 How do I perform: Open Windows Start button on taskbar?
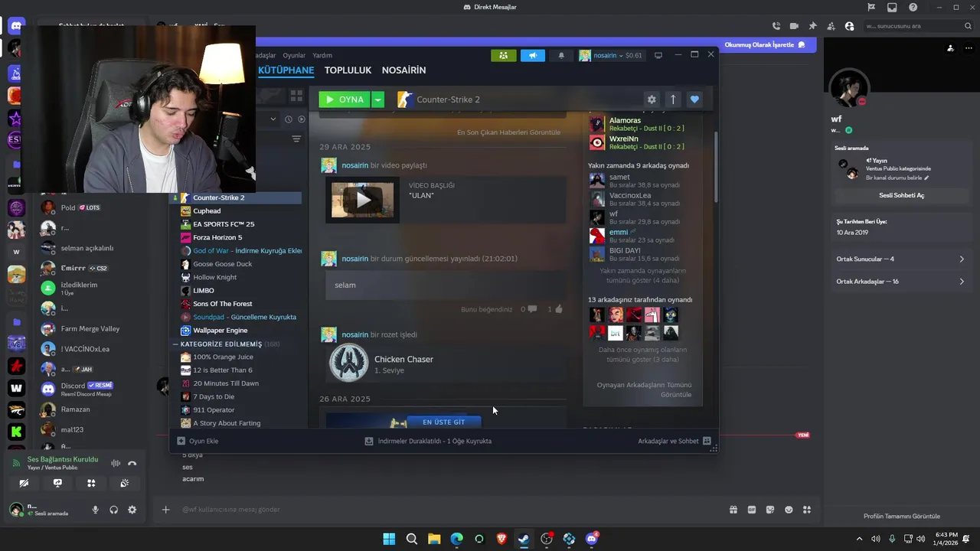389,539
